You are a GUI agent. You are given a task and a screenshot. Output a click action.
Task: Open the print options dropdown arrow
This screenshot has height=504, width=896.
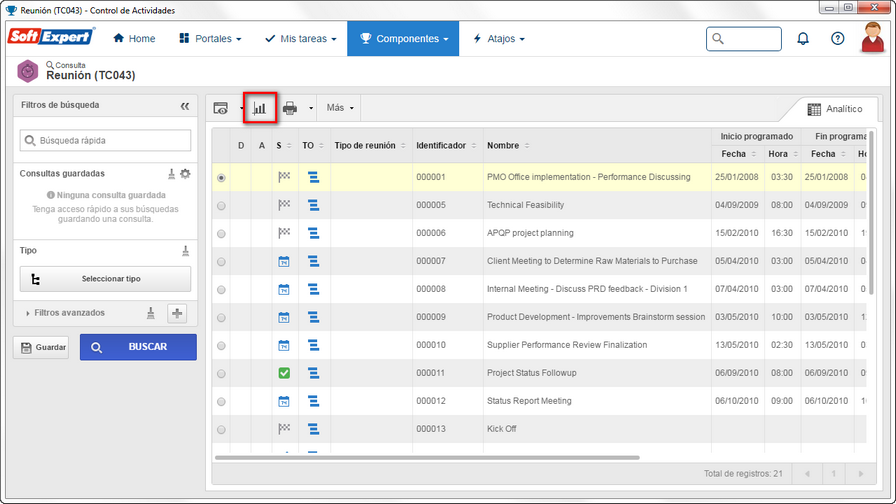tap(311, 108)
